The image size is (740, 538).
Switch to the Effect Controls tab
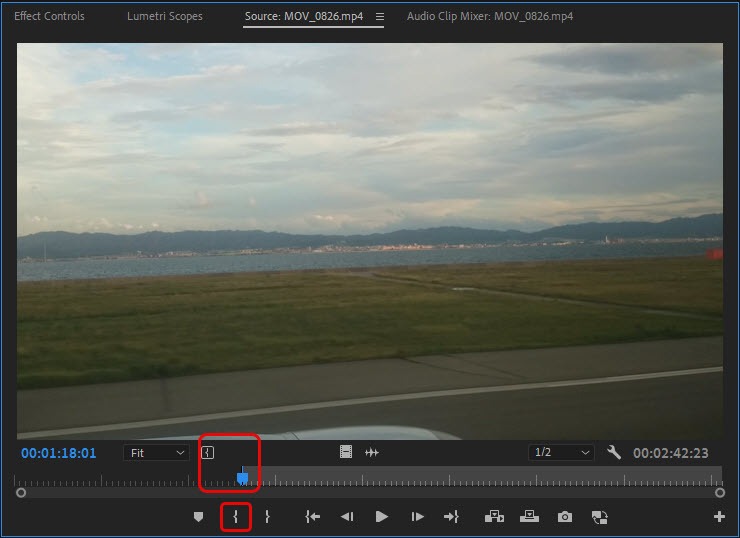coord(49,17)
